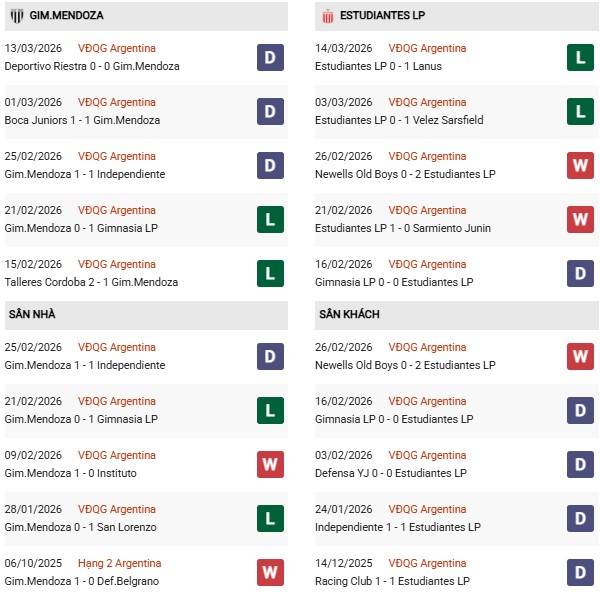The width and height of the screenshot is (600, 596).
Task: Click the W badge for Def.Belgrano match
Action: 270,573
